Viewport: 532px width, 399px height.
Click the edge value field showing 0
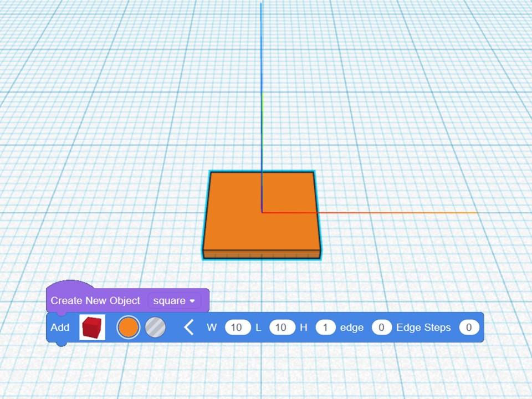click(382, 327)
